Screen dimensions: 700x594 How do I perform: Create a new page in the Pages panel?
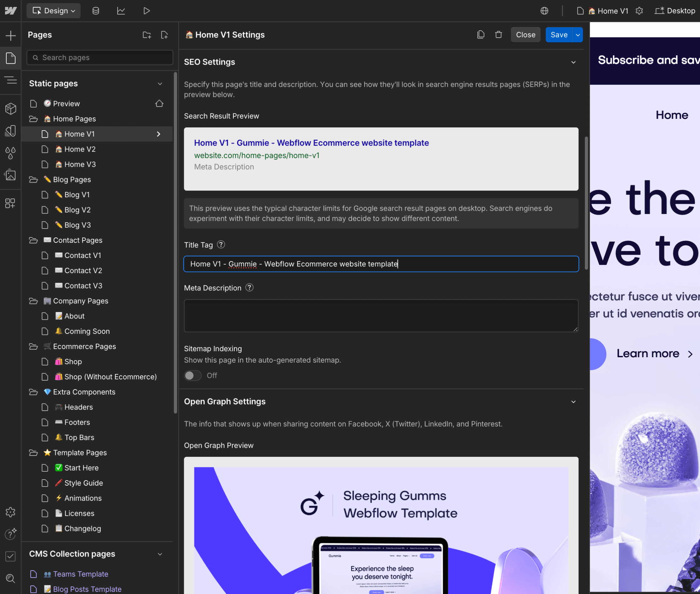[164, 34]
